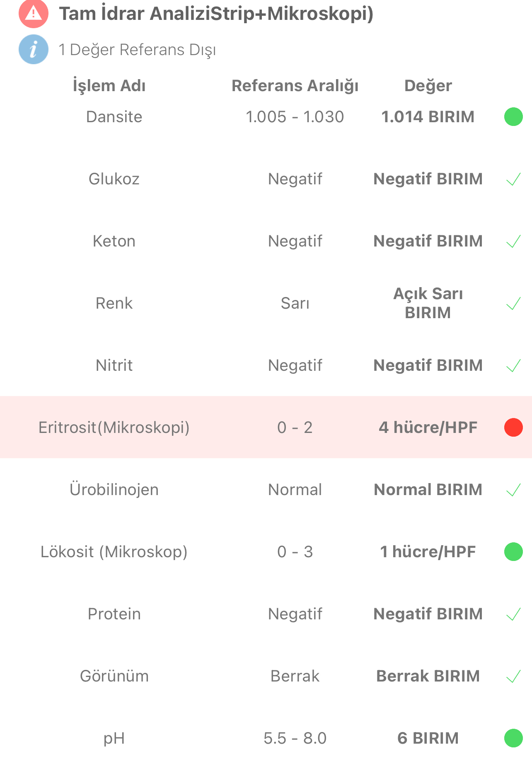Tap the checkmark next to Protein

513,614
